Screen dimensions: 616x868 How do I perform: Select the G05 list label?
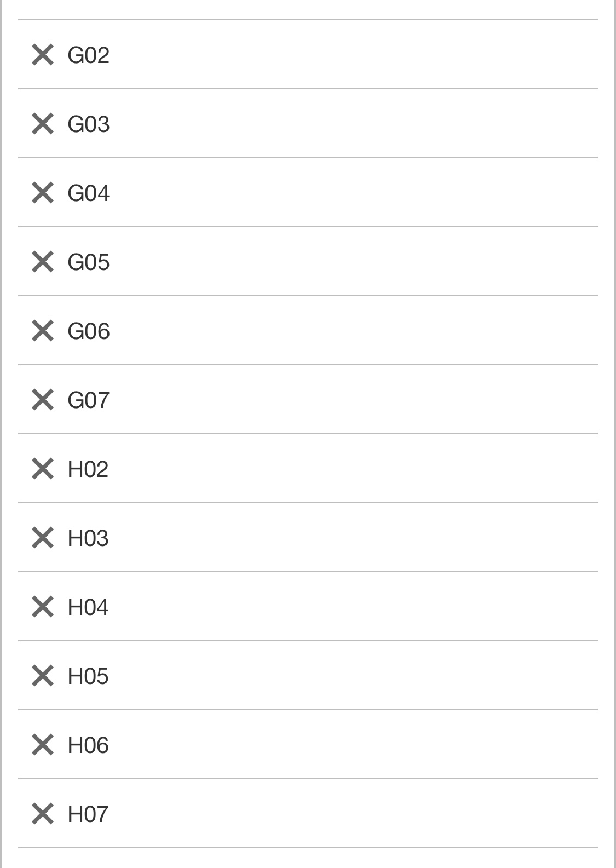click(x=88, y=262)
